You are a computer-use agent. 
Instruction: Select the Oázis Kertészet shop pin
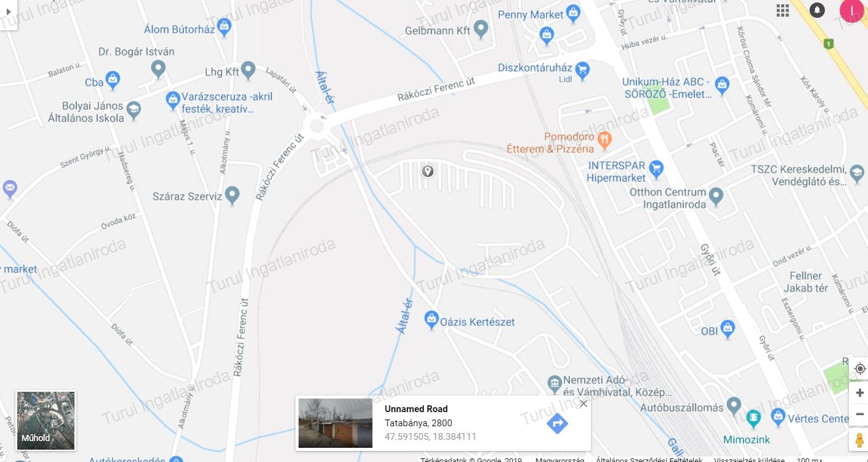432,319
